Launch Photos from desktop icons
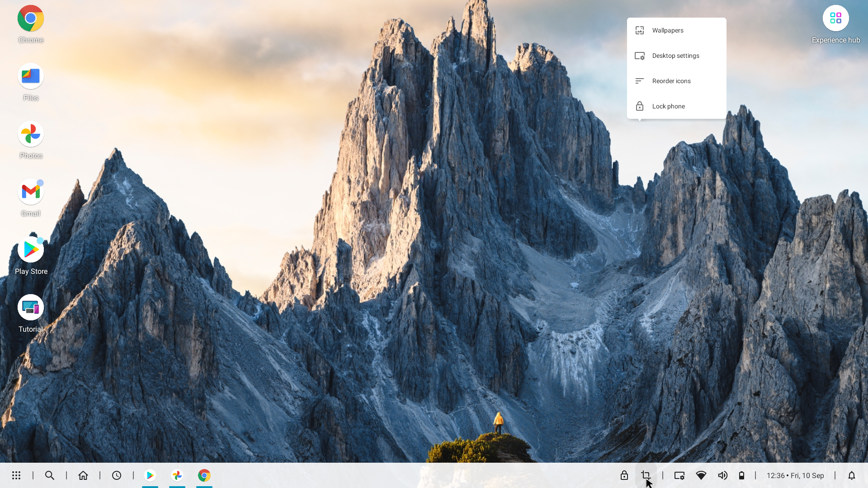This screenshot has height=488, width=868. 31,135
